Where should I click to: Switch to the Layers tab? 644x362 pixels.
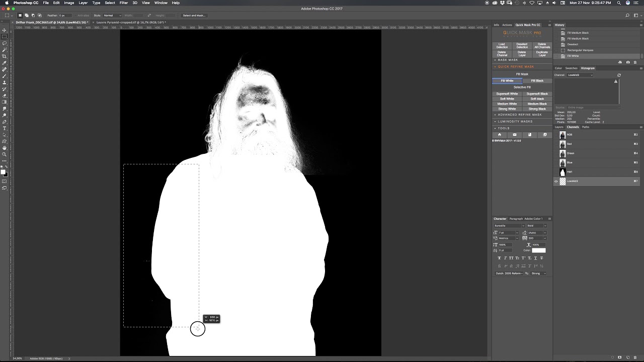tap(559, 127)
